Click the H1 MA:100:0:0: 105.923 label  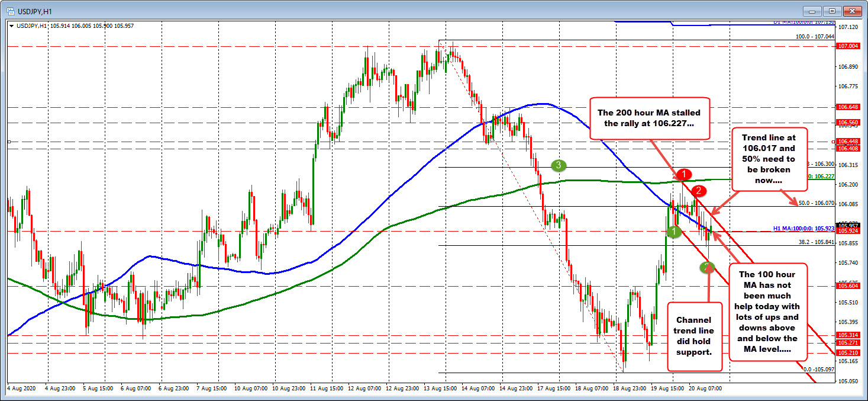[804, 227]
